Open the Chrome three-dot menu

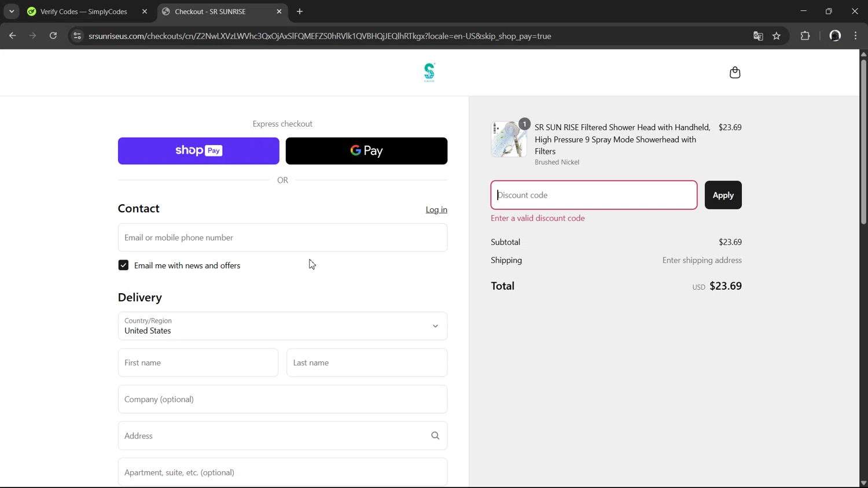(x=856, y=36)
